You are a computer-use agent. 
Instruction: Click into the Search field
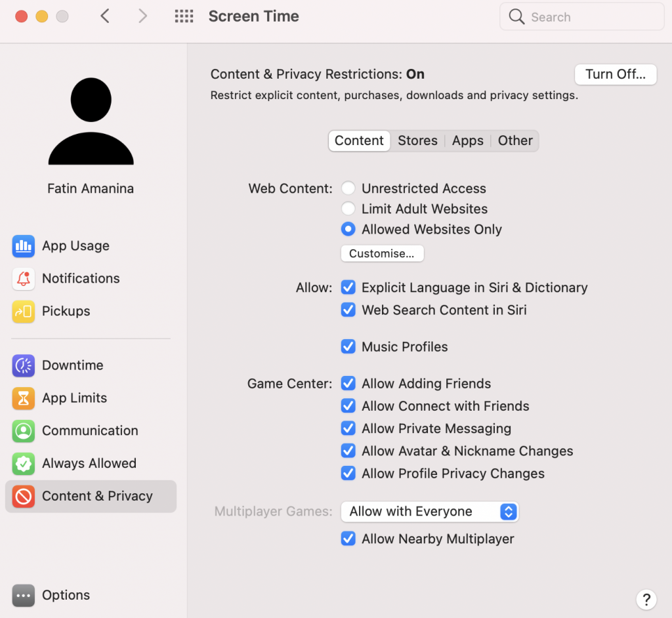pyautogui.click(x=582, y=16)
